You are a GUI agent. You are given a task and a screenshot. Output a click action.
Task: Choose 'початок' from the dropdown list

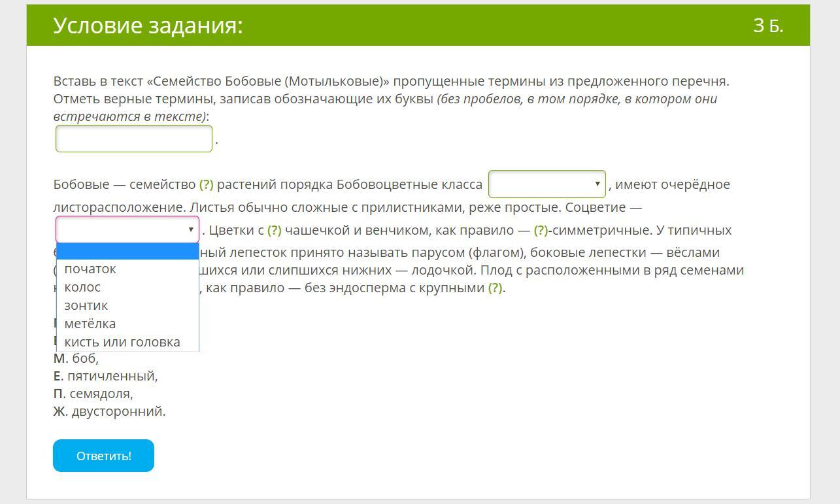[x=127, y=269]
